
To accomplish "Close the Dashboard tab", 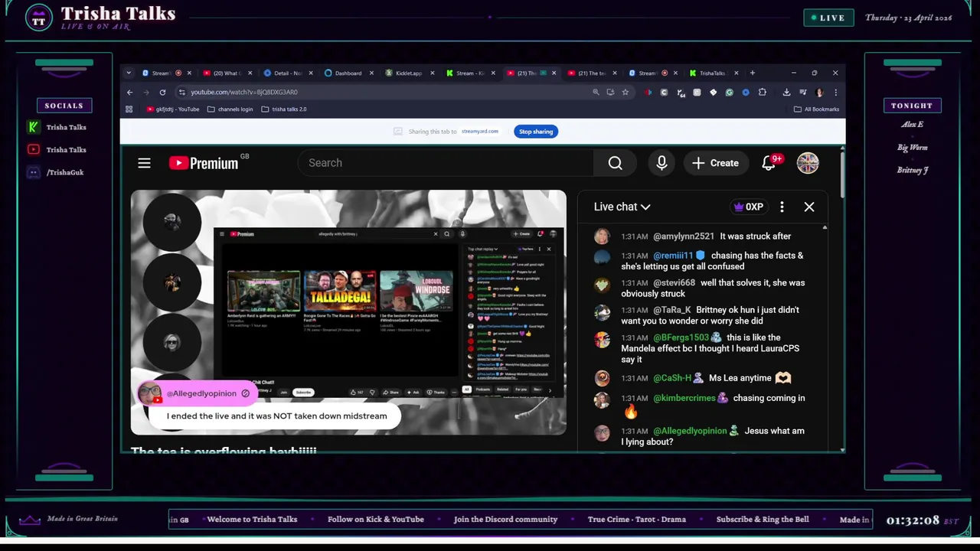I will point(371,73).
